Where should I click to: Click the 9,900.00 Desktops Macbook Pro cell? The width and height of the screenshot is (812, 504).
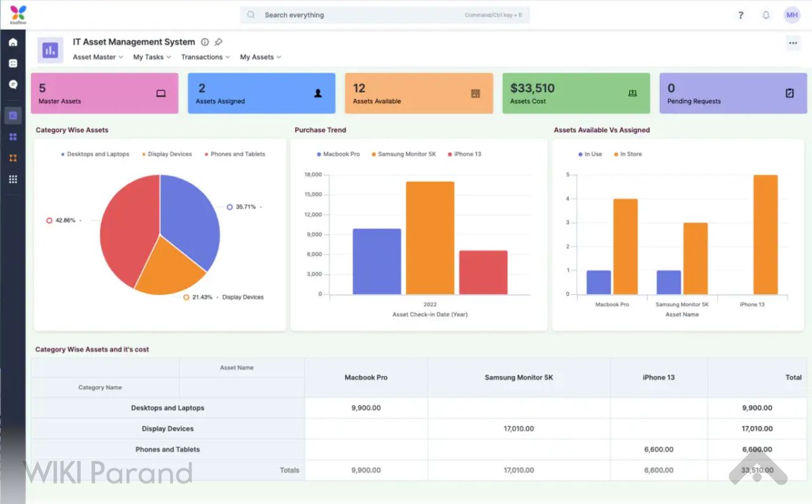click(366, 408)
